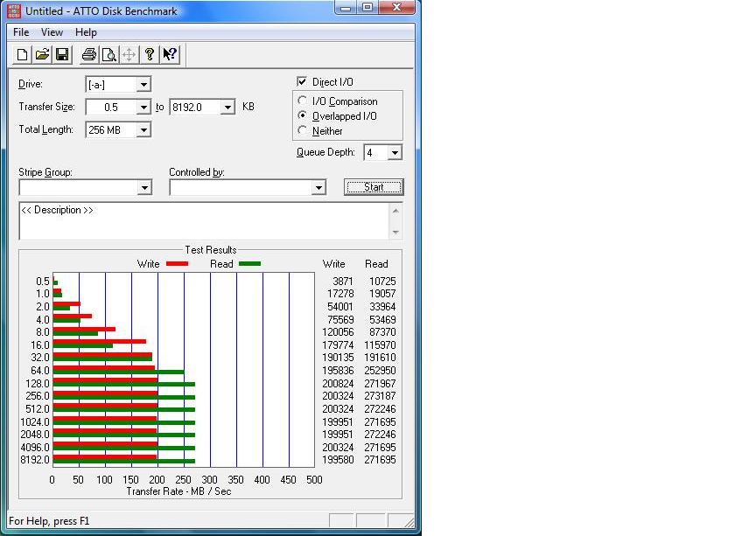Expand the Controlled by dropdown
756x536 pixels.
click(318, 187)
